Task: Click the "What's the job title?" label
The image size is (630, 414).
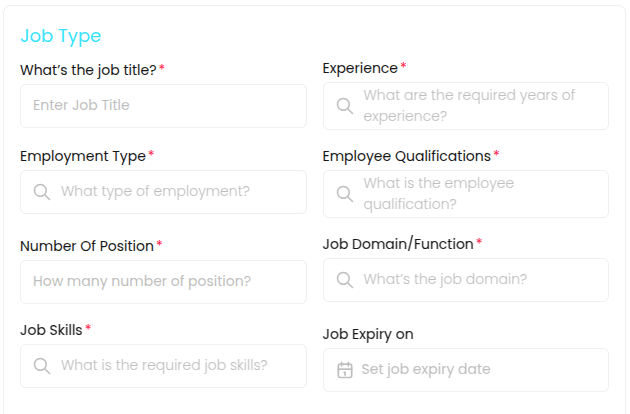Action: click(88, 70)
